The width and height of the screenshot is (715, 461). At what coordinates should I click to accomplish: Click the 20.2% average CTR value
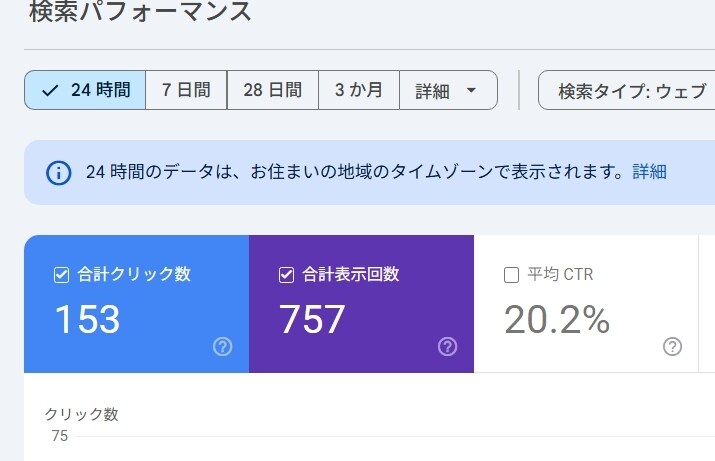coord(557,319)
